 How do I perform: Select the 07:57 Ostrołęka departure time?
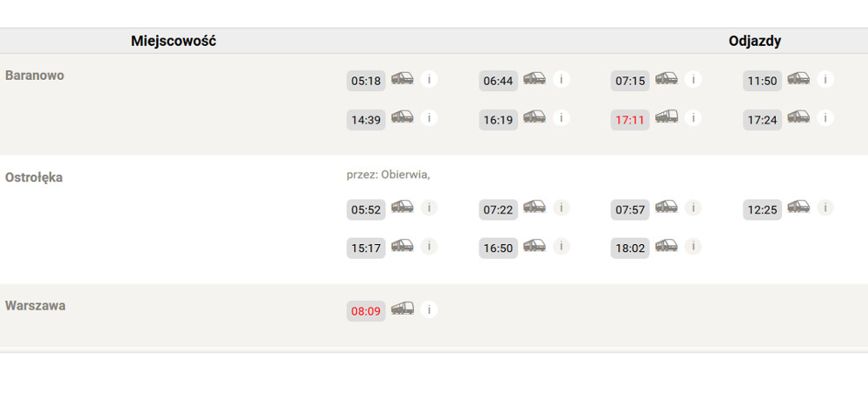630,209
